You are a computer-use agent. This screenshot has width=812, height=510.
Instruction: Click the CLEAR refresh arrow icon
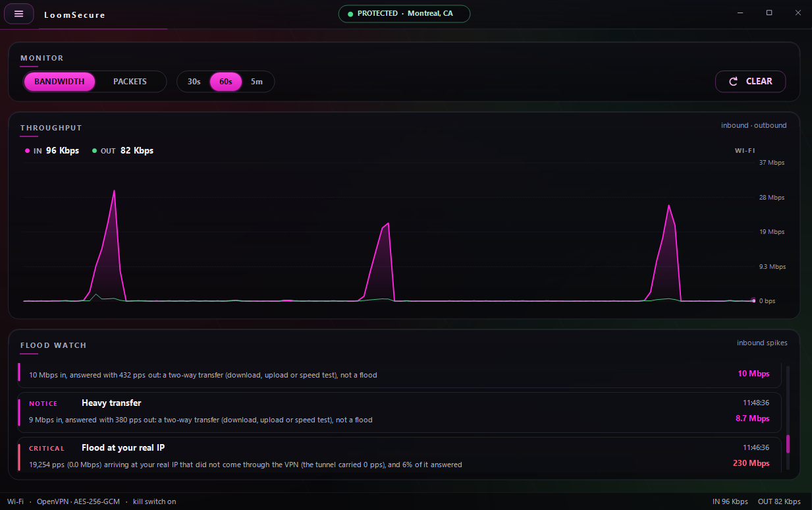click(734, 82)
